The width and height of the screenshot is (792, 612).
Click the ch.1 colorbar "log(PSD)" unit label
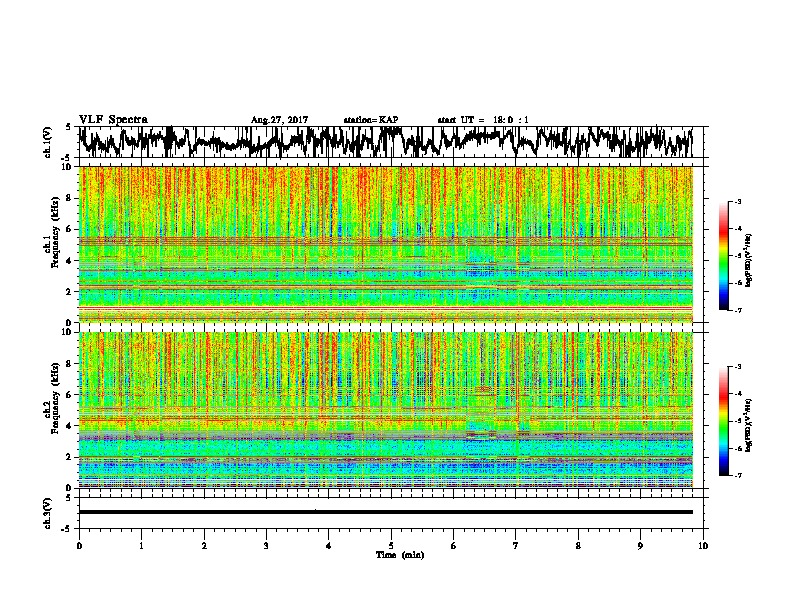coord(749,261)
